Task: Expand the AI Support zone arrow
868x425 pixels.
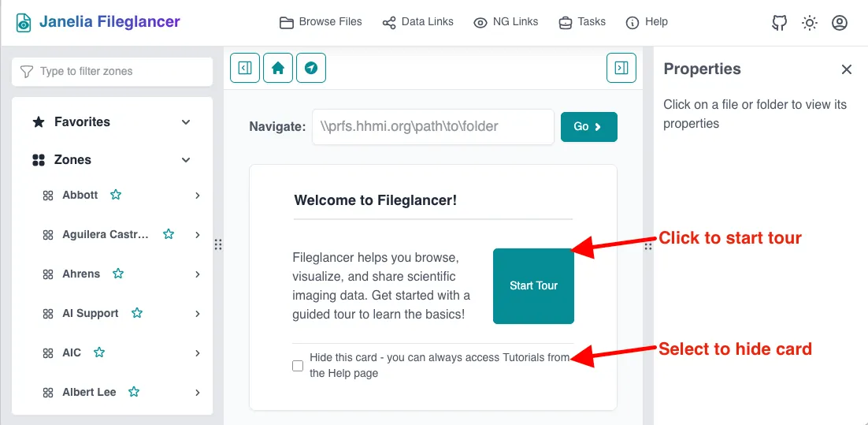Action: click(198, 314)
